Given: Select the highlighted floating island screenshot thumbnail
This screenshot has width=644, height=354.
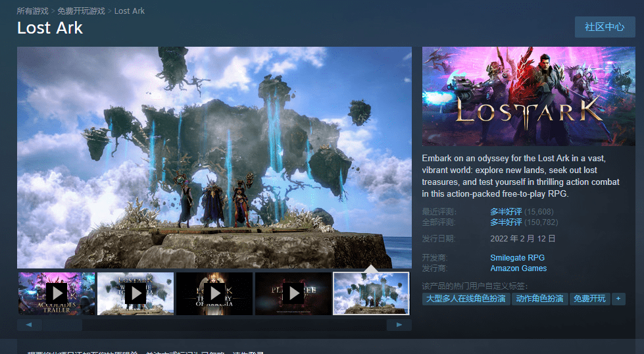Looking at the screenshot, I should tap(372, 293).
